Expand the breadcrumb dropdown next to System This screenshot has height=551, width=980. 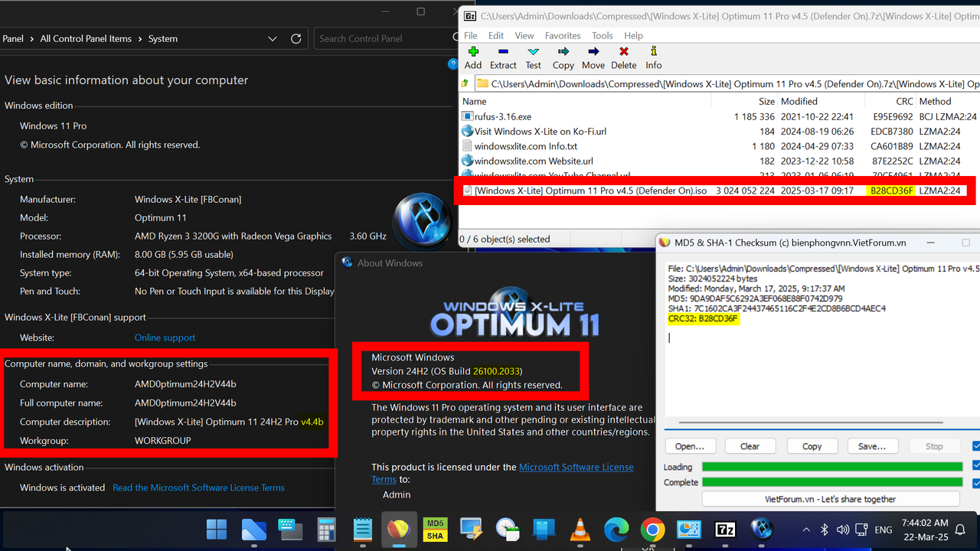pyautogui.click(x=273, y=38)
